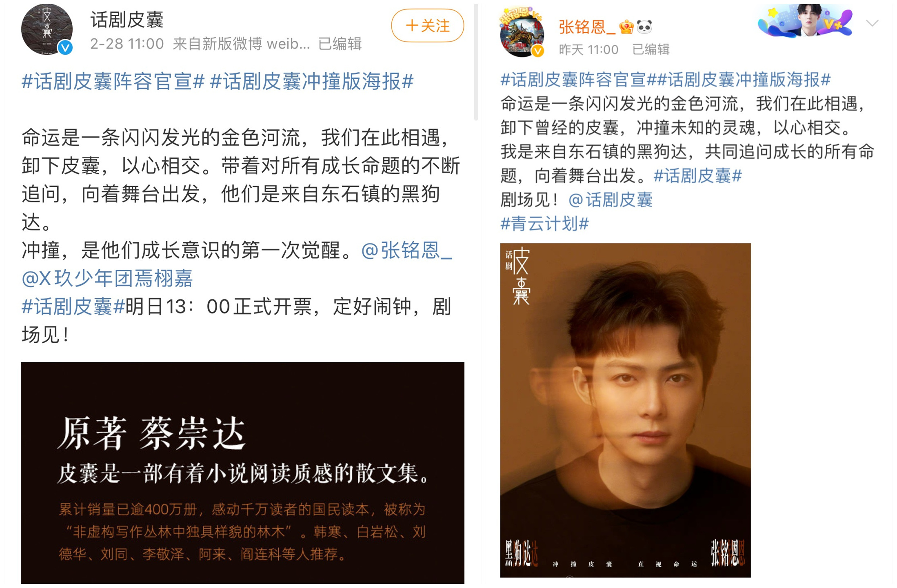Click the blue verified badge on 话剧皮囊 avatar
897x588 pixels.
pyautogui.click(x=65, y=48)
